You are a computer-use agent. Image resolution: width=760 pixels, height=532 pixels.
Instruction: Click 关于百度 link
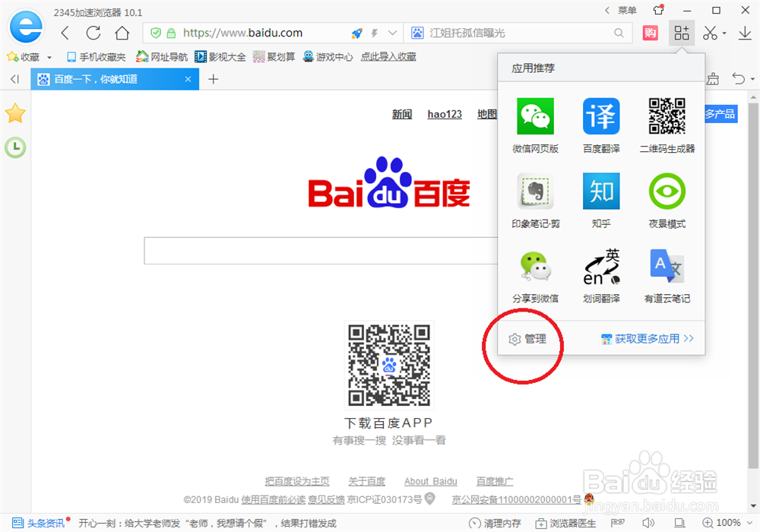366,481
